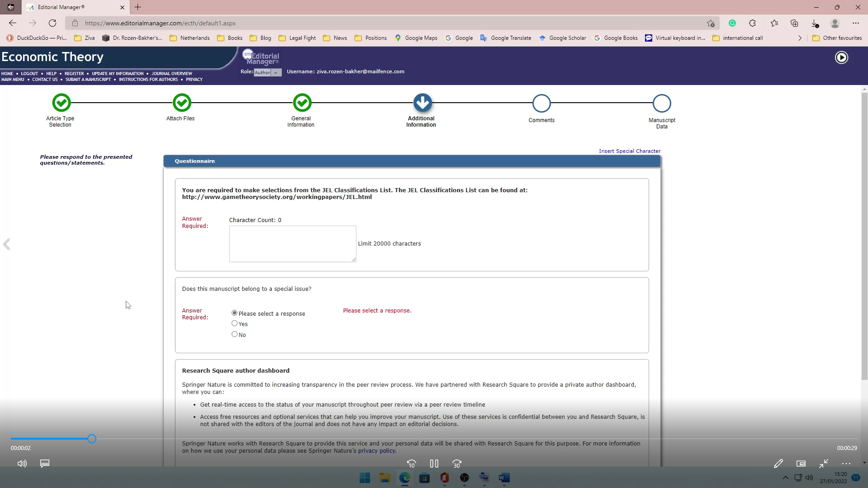Screen dimensions: 868x488
Task: Open the Books bookmarks folder
Action: 230,38
